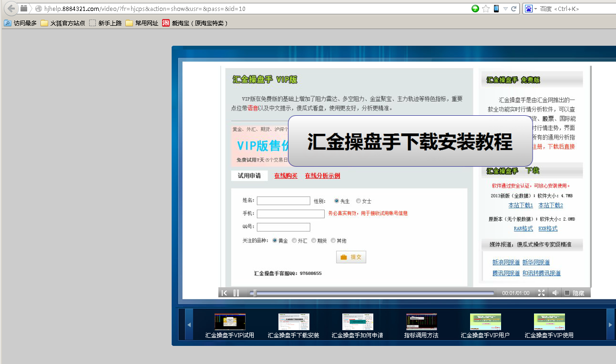This screenshot has height=364, width=616.
Task: Open the 火狐官方站点 bookmark folder
Action: 63,23
